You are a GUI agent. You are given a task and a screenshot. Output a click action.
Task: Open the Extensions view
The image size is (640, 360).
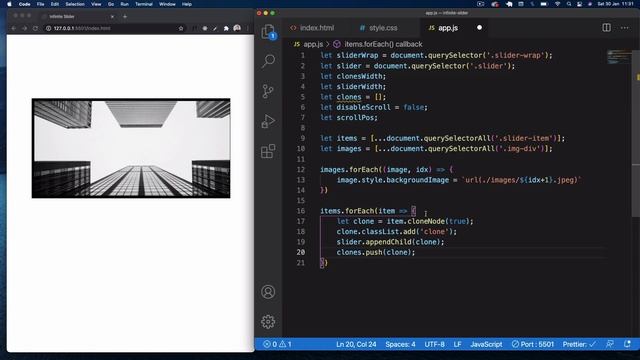pos(268,151)
